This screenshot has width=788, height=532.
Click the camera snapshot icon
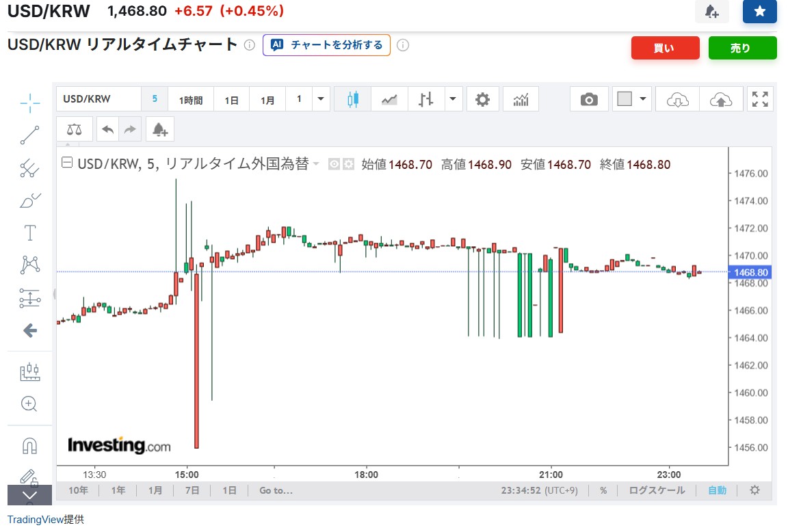pos(589,100)
